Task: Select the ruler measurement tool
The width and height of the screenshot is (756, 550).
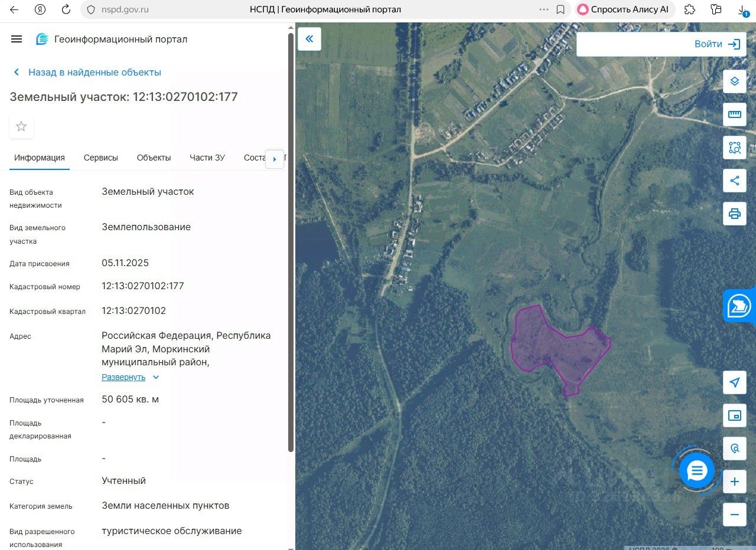Action: [x=735, y=114]
